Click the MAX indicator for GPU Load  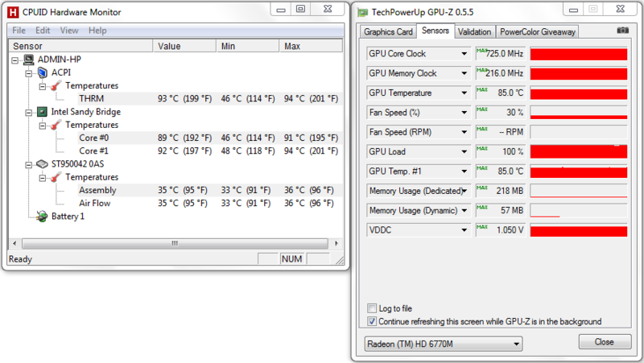481,148
